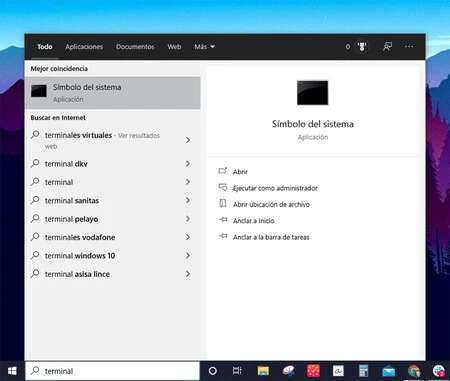The height and width of the screenshot is (381, 450).
Task: Select Abrir ubicación de archivo
Action: (271, 204)
